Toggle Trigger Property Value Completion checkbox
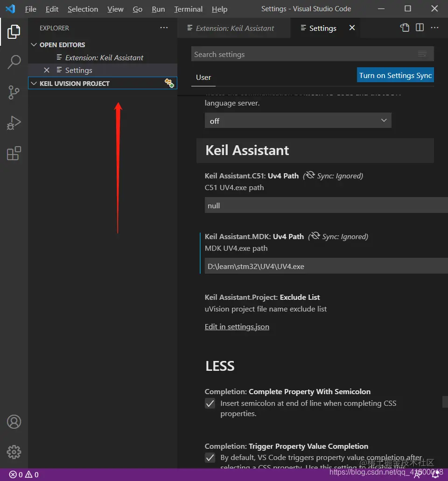 point(210,458)
